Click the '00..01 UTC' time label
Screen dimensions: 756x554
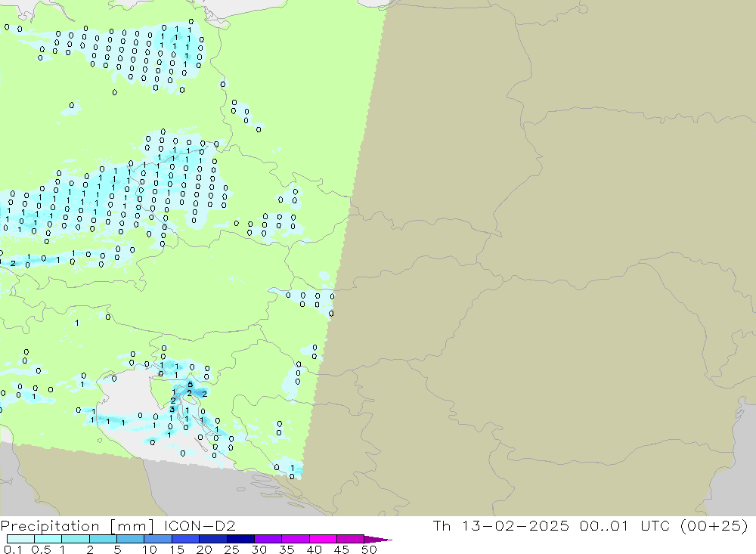[625, 525]
